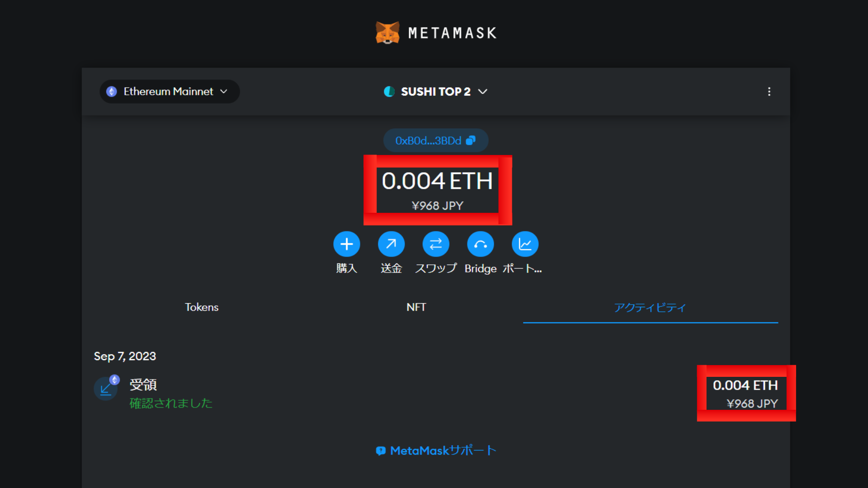
Task: Click the support chat bubble icon
Action: pos(381,451)
